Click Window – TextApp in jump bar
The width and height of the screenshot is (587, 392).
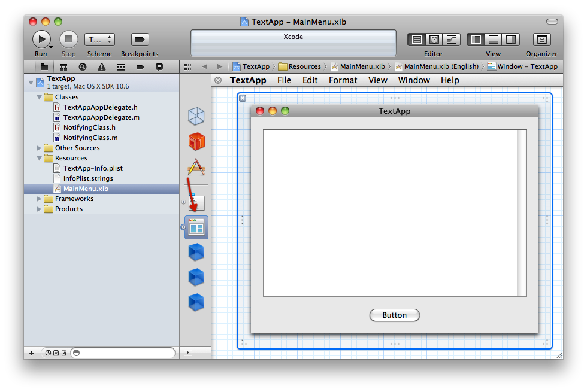[x=522, y=66]
